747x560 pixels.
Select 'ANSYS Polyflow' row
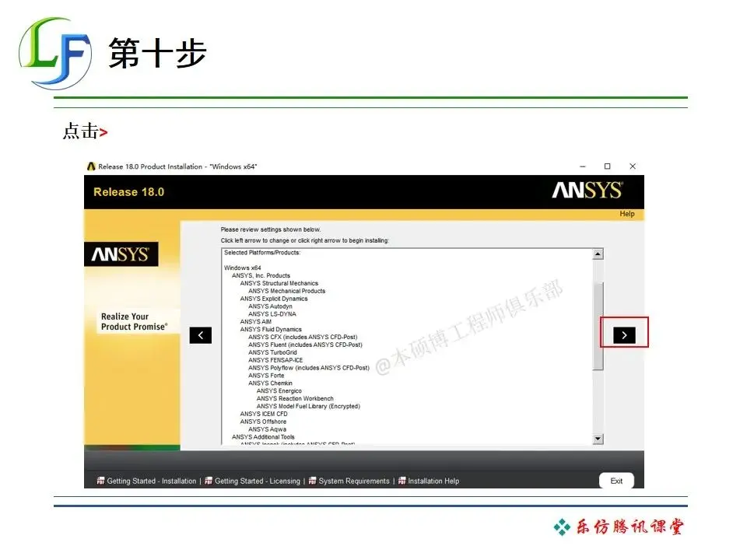point(309,368)
